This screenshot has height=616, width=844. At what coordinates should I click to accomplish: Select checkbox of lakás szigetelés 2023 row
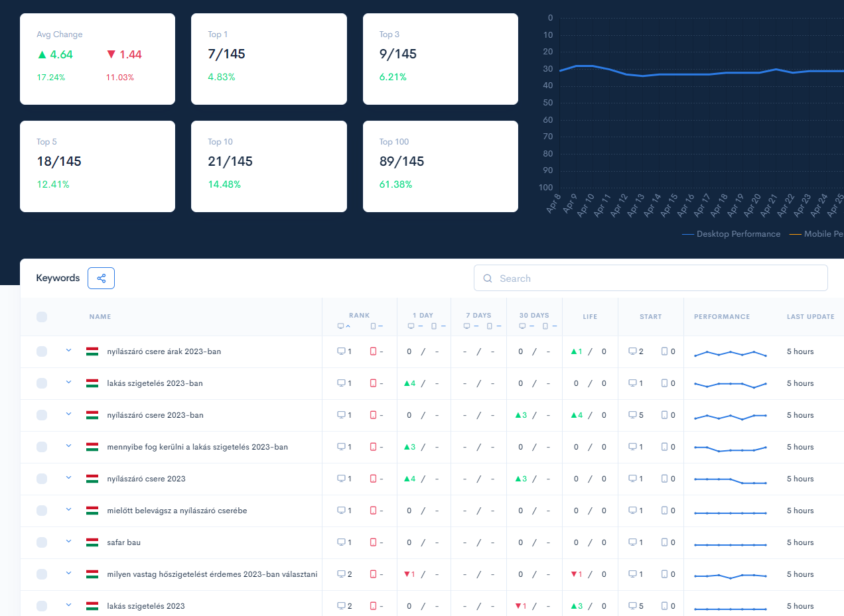pyautogui.click(x=42, y=606)
